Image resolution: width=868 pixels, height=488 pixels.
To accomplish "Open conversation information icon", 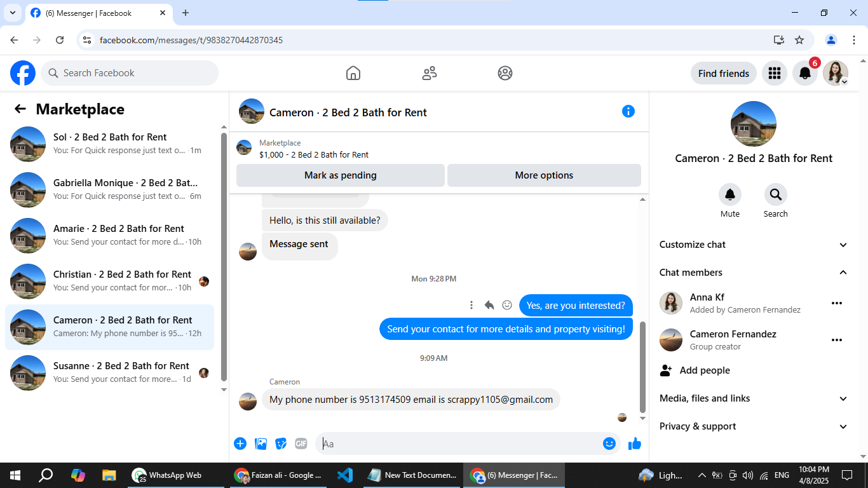I will coord(628,112).
